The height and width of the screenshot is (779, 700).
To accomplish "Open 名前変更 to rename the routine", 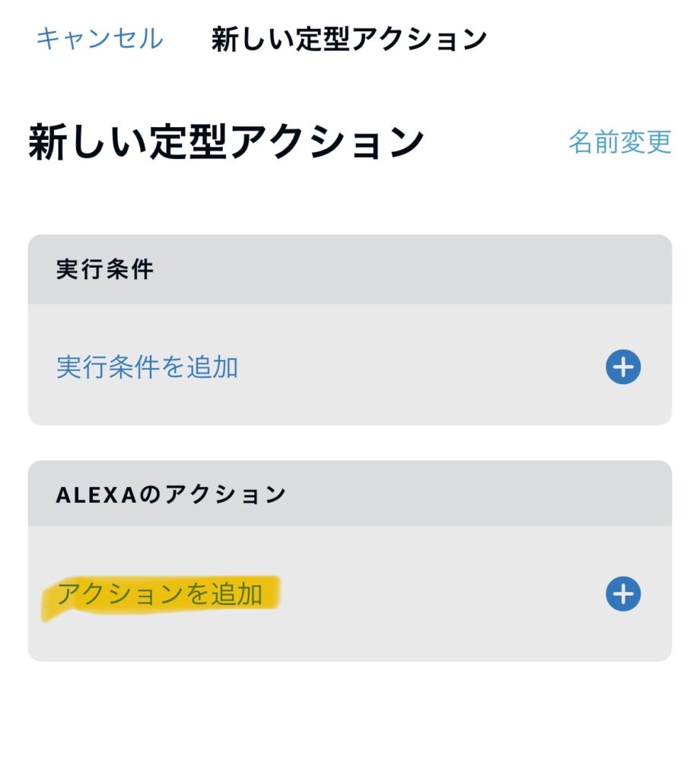I will click(619, 141).
